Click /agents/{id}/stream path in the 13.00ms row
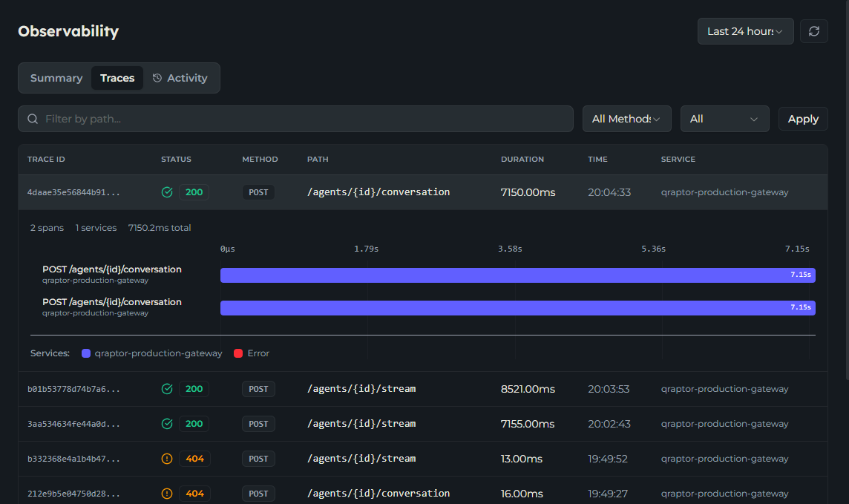Viewport: 849px width, 504px height. (361, 459)
